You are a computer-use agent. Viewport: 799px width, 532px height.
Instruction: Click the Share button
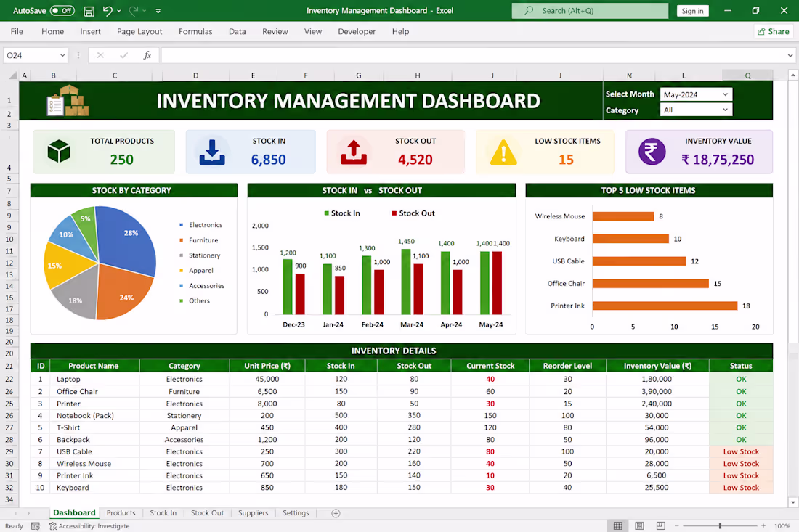coord(773,31)
